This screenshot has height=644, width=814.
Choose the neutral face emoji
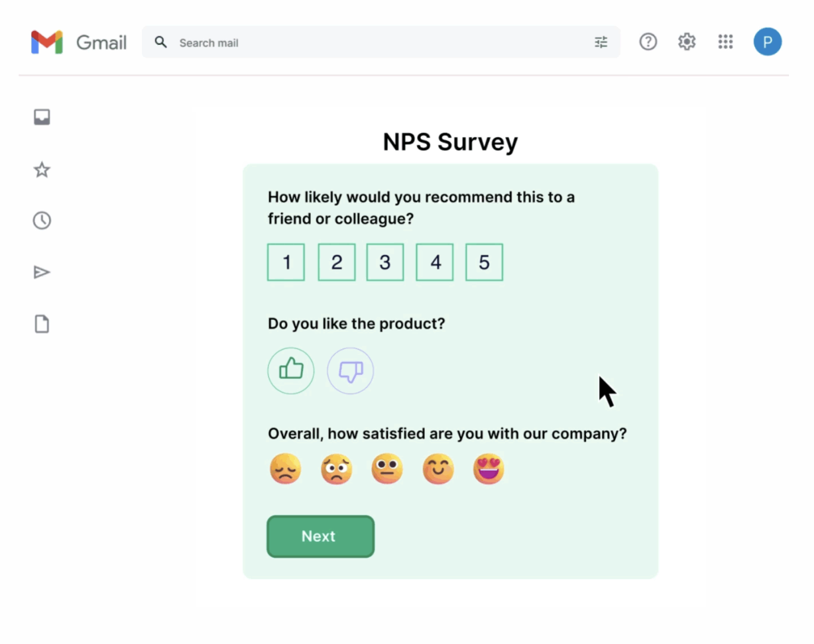pos(387,469)
